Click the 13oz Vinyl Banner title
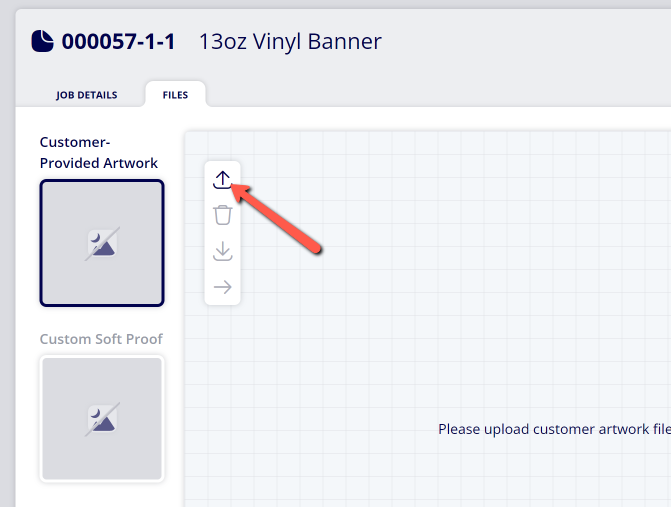 click(290, 42)
